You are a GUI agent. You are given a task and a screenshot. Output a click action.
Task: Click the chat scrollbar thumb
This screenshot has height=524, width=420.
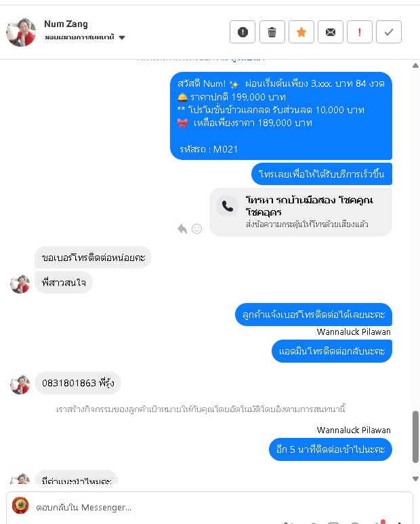[x=415, y=437]
